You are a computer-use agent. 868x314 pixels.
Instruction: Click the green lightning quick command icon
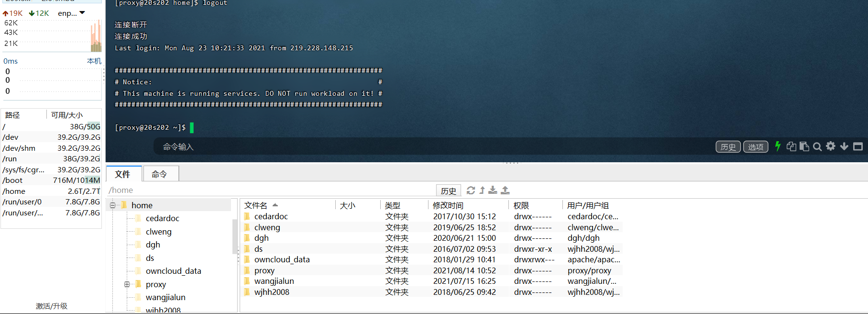[778, 146]
